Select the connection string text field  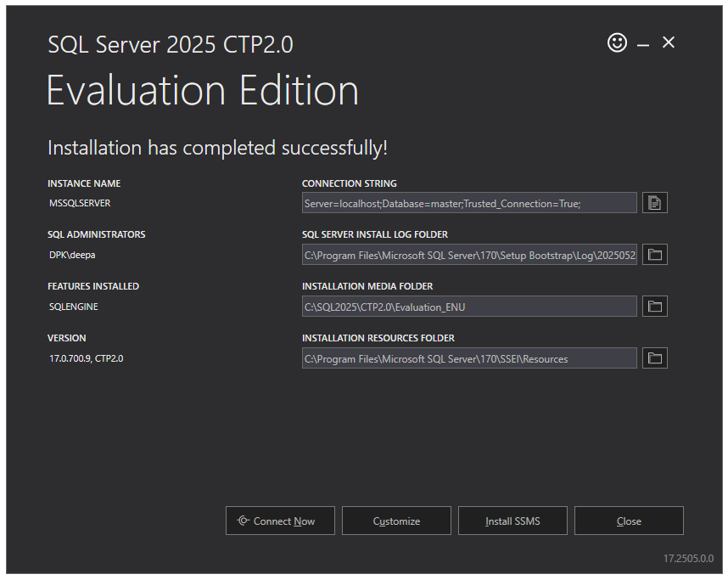[469, 202]
